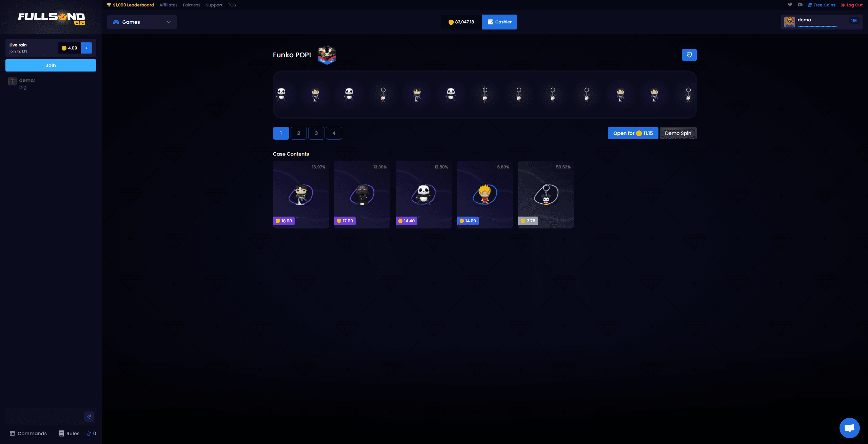Click the provably fair shield icon
Viewport: 868px width, 444px height.
689,55
